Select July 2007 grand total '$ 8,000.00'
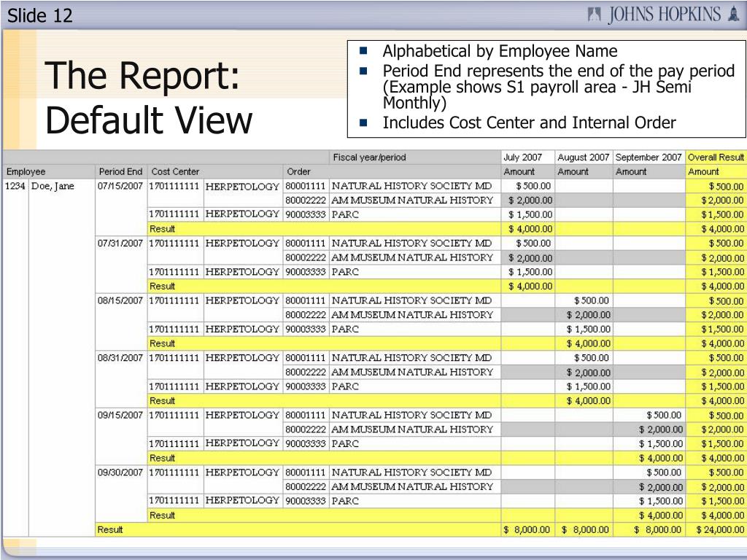747x560 pixels. pos(527,529)
